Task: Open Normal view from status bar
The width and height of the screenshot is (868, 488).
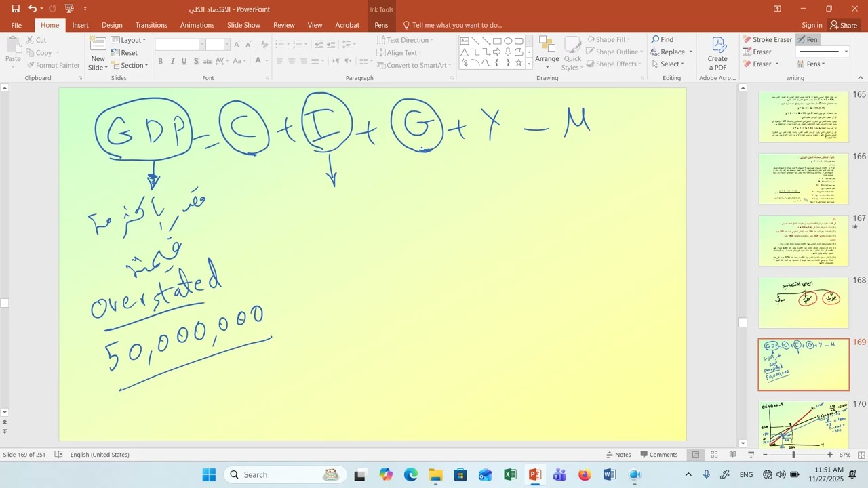Action: click(x=696, y=455)
